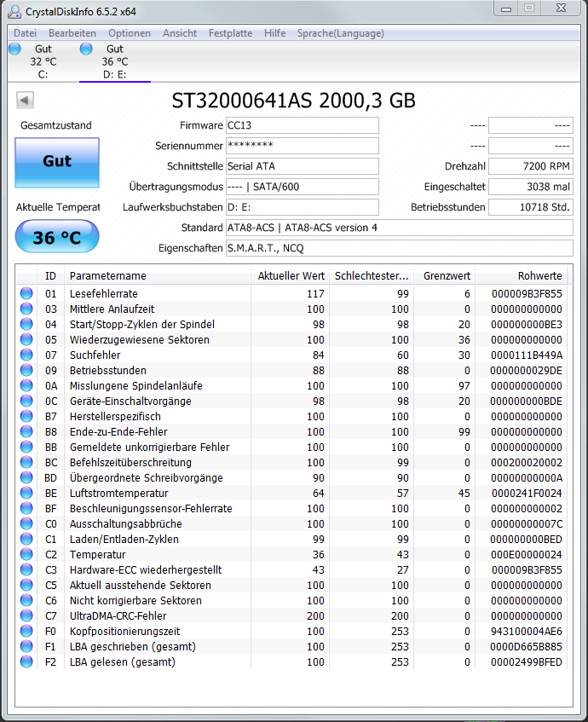This screenshot has height=722, width=588.
Task: Open the Sprache(Language) menu
Action: 340,33
